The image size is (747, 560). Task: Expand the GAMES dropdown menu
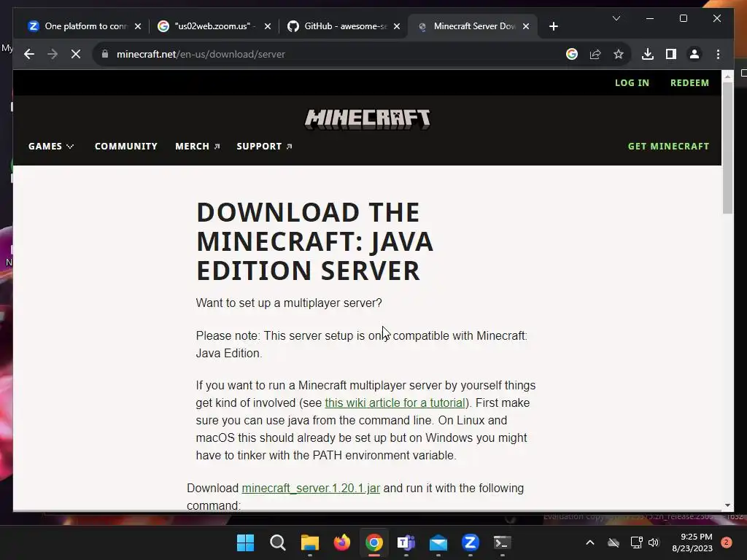[51, 146]
